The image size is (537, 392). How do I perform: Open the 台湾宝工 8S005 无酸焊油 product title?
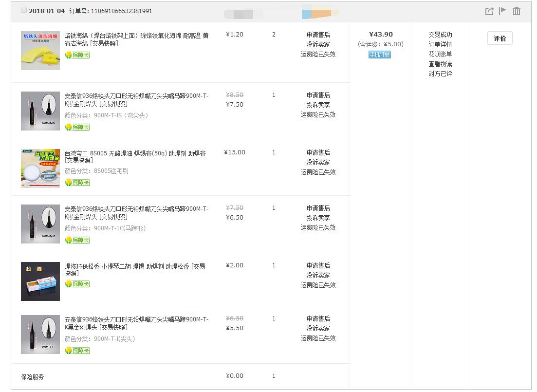135,157
